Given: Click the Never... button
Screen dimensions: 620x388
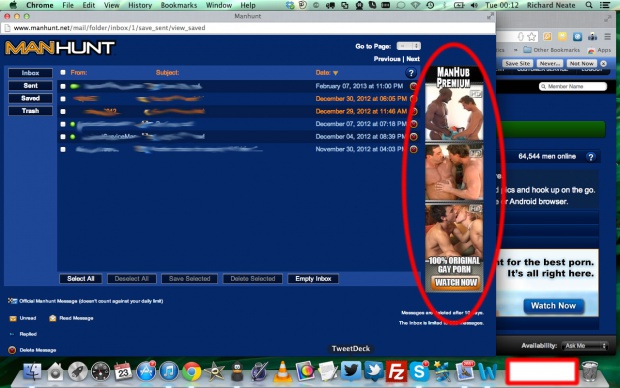Looking at the screenshot, I should 550,63.
